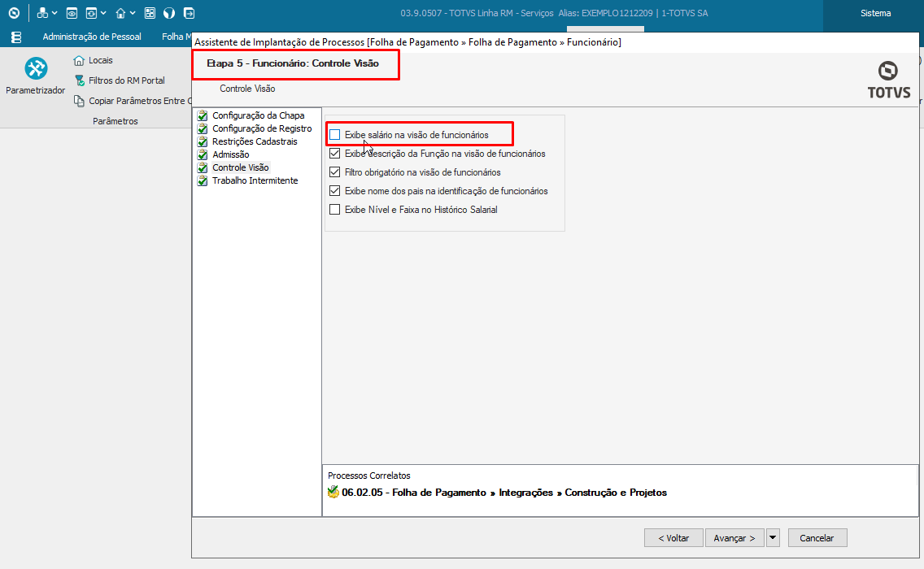This screenshot has height=569, width=924.
Task: Select Restrições Cadastrais step
Action: [x=255, y=141]
